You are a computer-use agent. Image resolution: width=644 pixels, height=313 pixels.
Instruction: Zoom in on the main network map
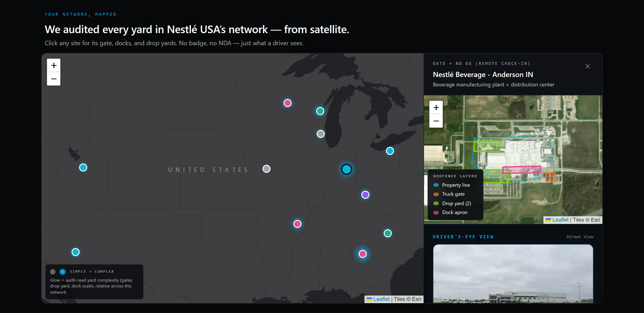(54, 65)
